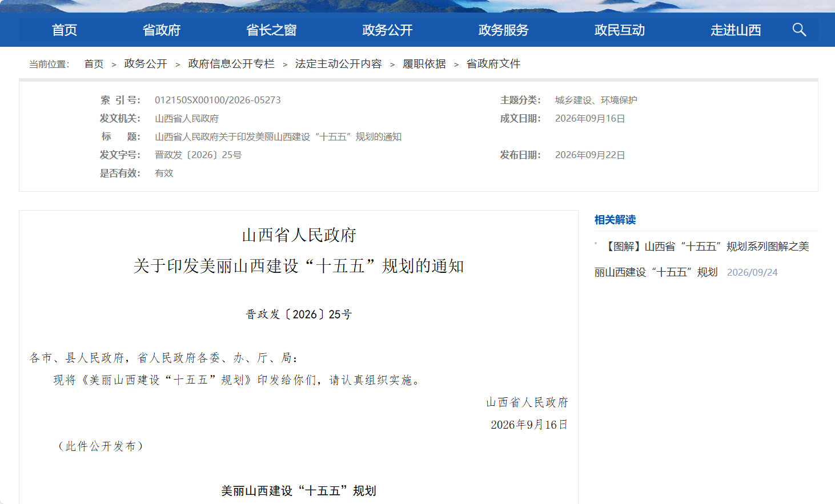Click the 履职依据 breadcrumb link

[x=424, y=64]
